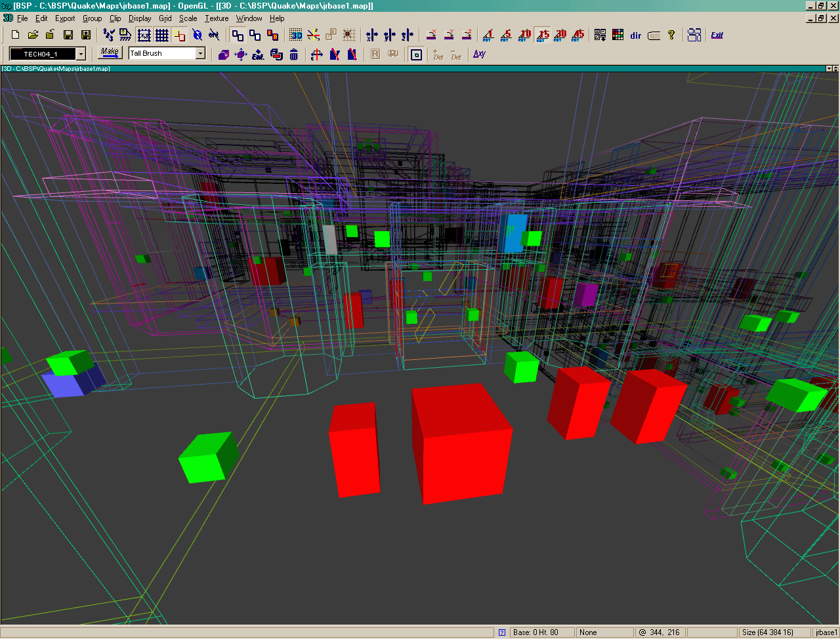
Task: Click the 3D view icon
Action: point(296,35)
